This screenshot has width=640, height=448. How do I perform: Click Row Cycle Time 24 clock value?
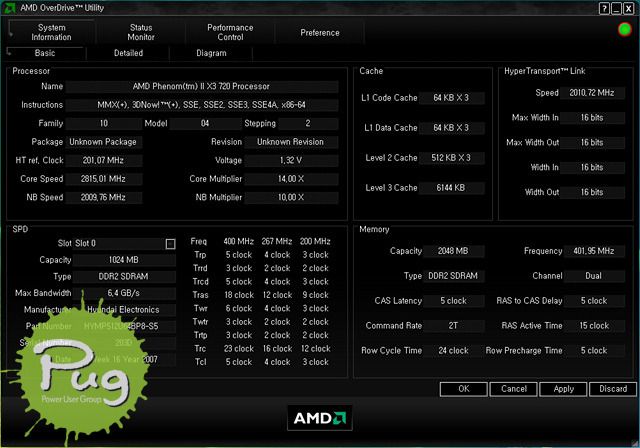[x=453, y=351]
